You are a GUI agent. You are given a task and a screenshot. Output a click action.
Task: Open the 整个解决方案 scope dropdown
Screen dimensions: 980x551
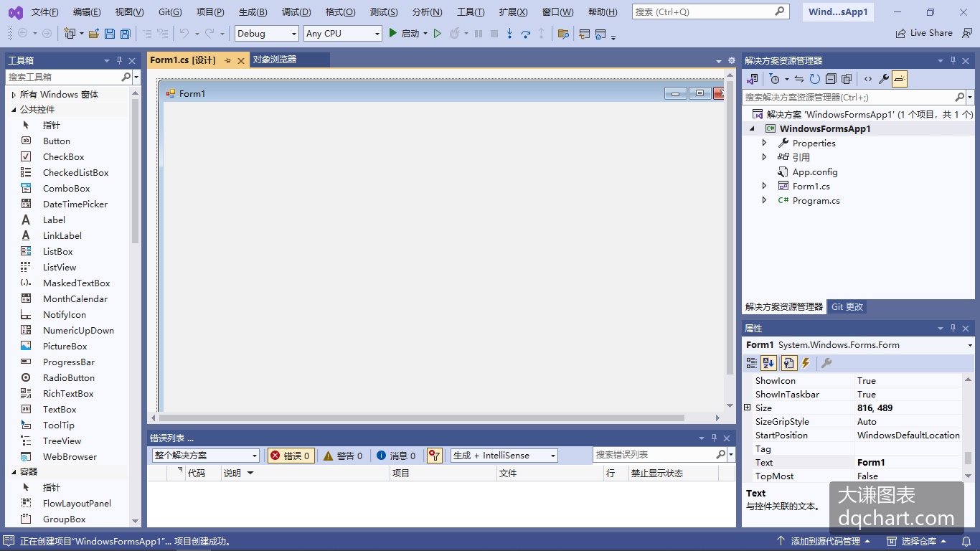[205, 456]
